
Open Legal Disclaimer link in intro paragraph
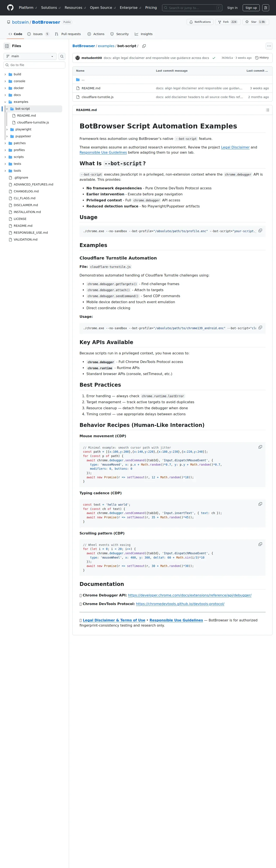pyautogui.click(x=235, y=147)
